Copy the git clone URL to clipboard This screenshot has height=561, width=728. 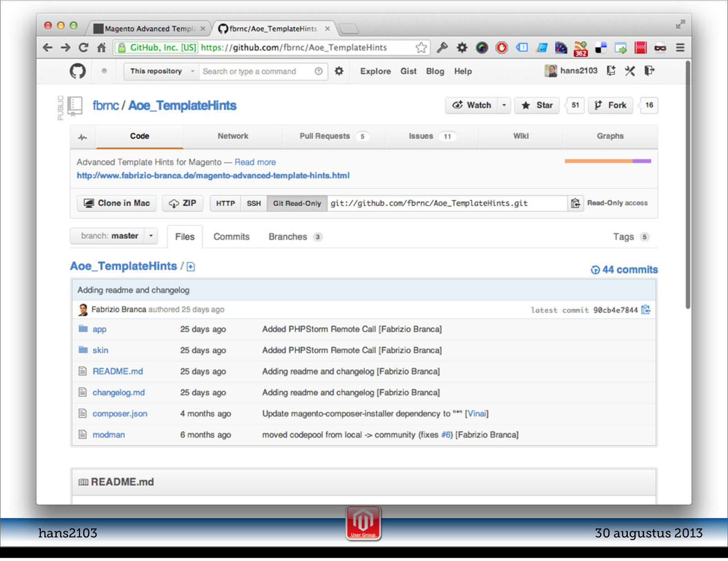coord(576,203)
